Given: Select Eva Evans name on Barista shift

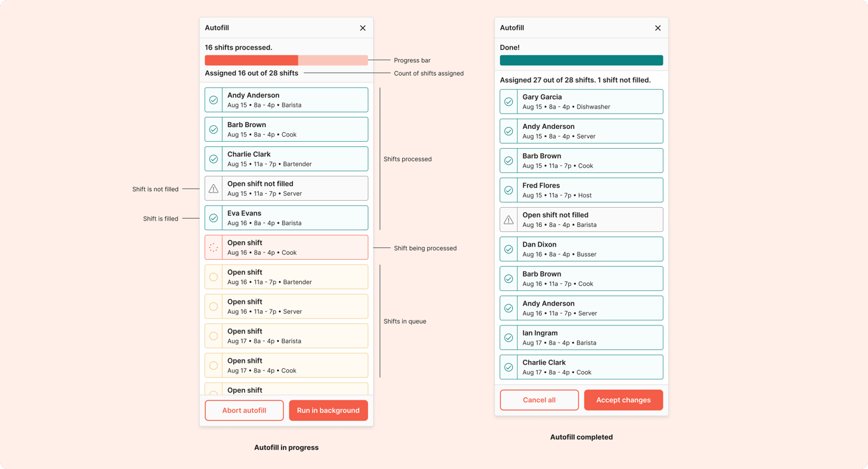Looking at the screenshot, I should click(244, 214).
